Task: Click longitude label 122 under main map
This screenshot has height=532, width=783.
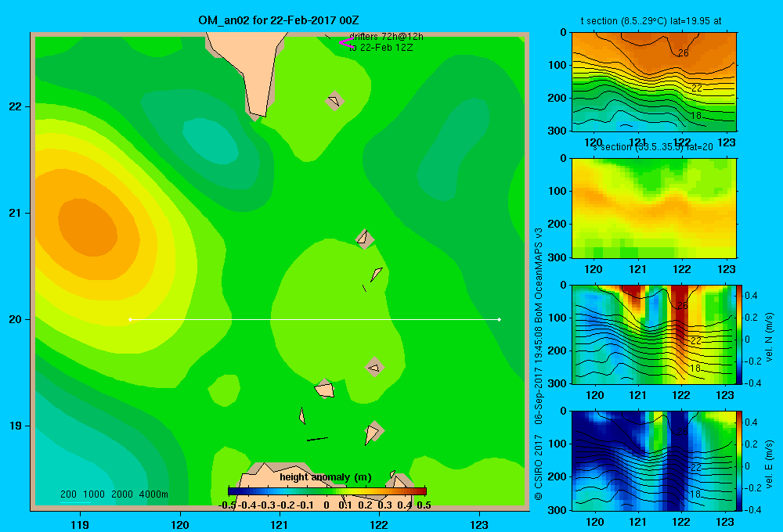Action: [379, 524]
